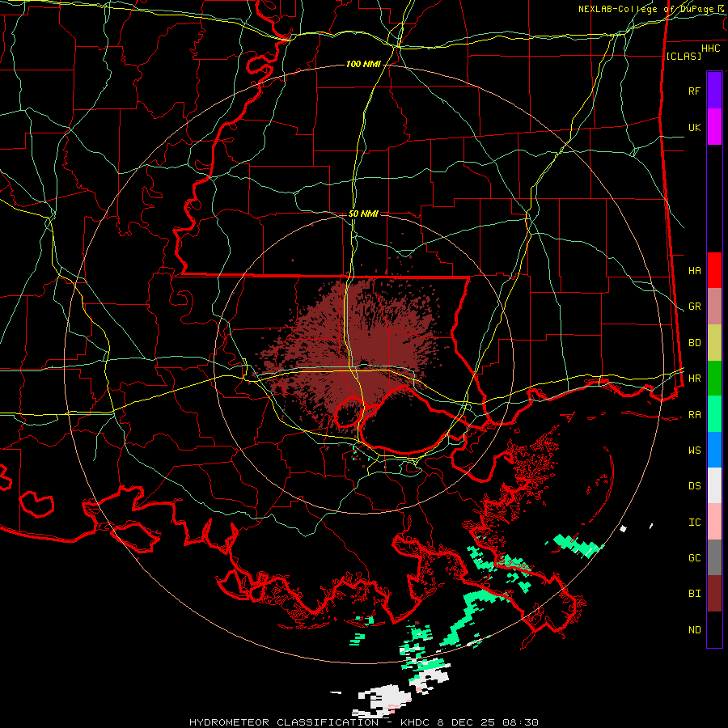Click the radar site center in the biological echo

pyautogui.click(x=365, y=363)
